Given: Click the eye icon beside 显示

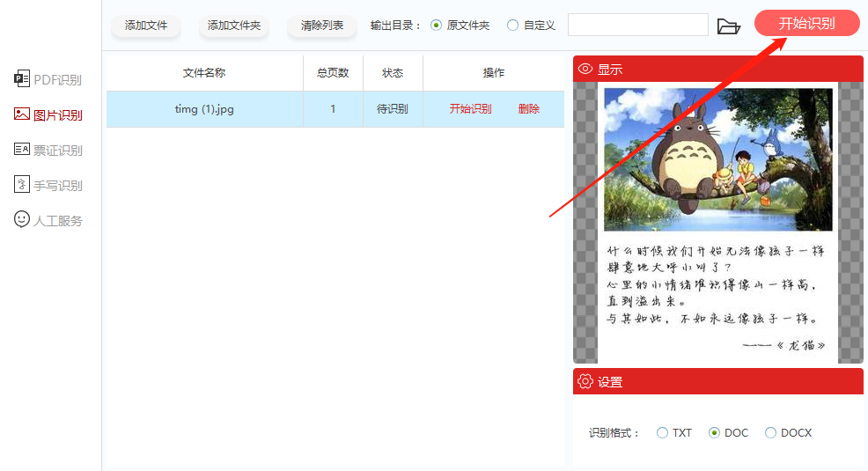Looking at the screenshot, I should coord(585,69).
